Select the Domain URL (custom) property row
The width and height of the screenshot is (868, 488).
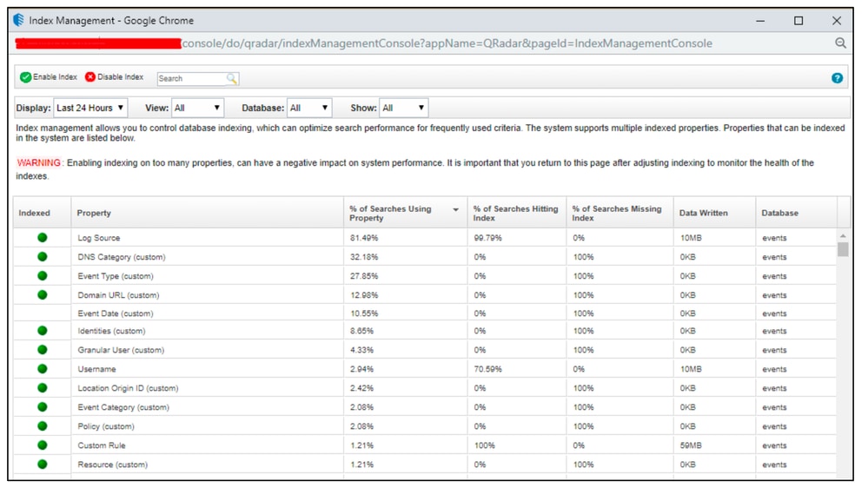click(x=118, y=295)
